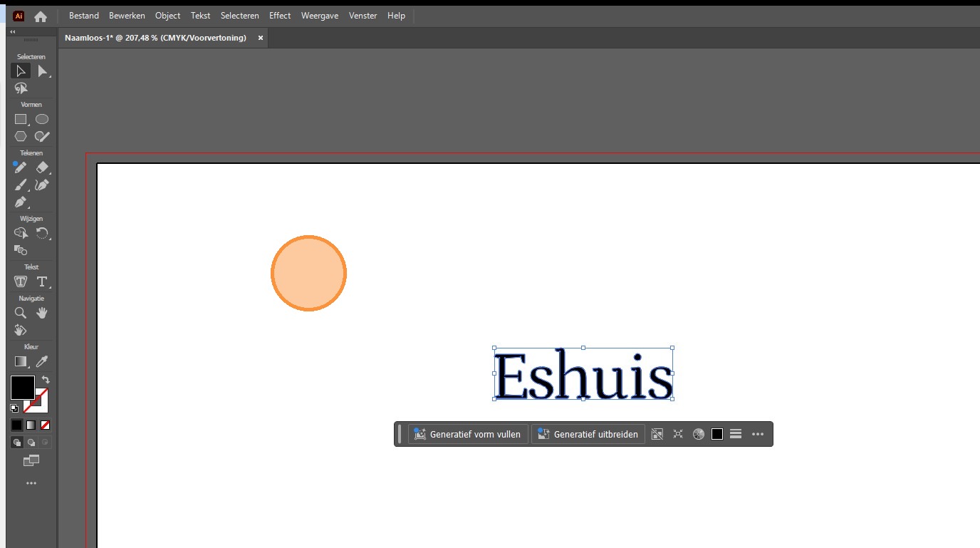Select the orange circle on the artboard

(308, 273)
